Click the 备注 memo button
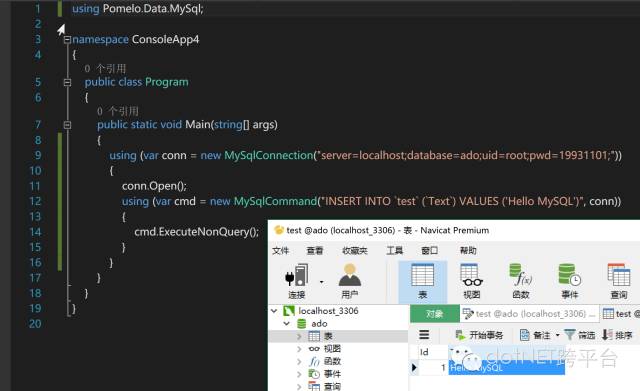 click(535, 335)
